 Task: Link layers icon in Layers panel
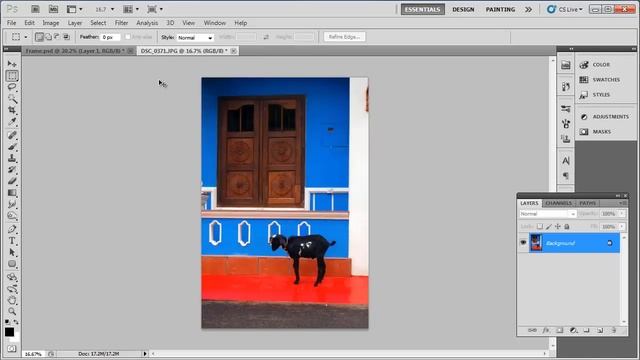(532, 330)
